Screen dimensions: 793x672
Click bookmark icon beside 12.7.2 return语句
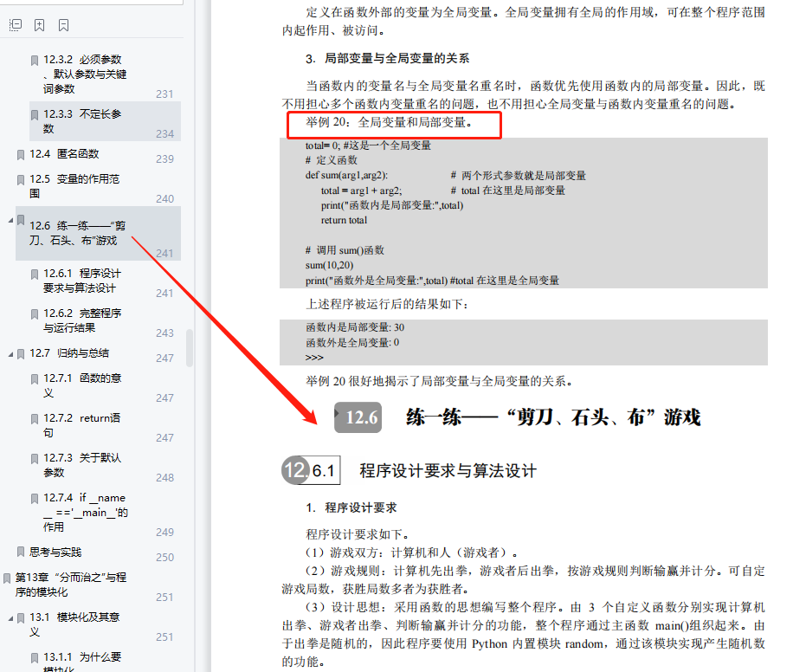pyautogui.click(x=35, y=419)
